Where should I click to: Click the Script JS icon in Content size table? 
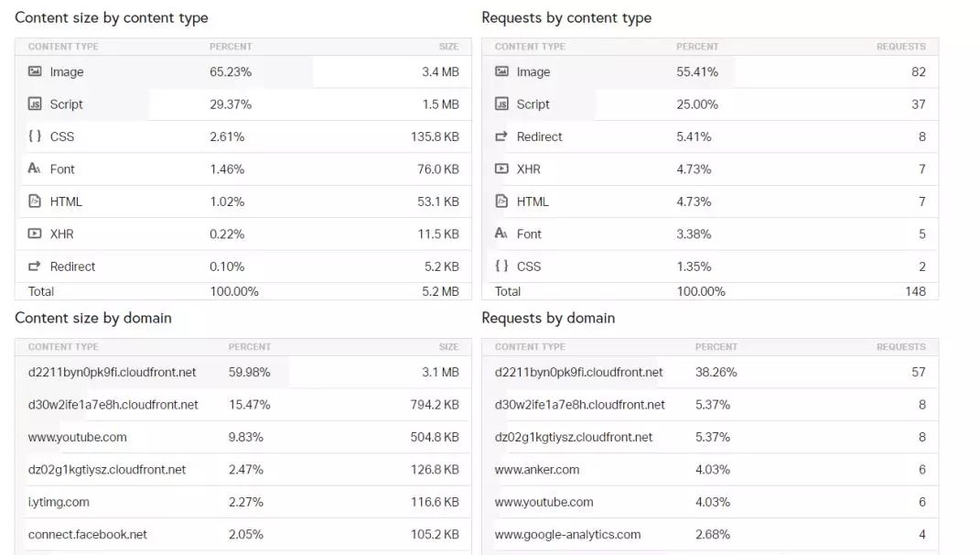click(35, 104)
